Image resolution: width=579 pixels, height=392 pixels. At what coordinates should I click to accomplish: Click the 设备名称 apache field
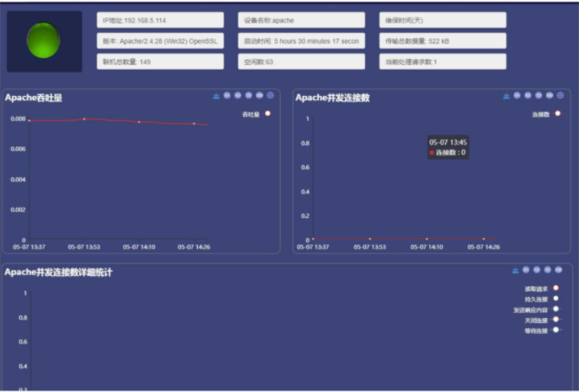click(x=301, y=20)
